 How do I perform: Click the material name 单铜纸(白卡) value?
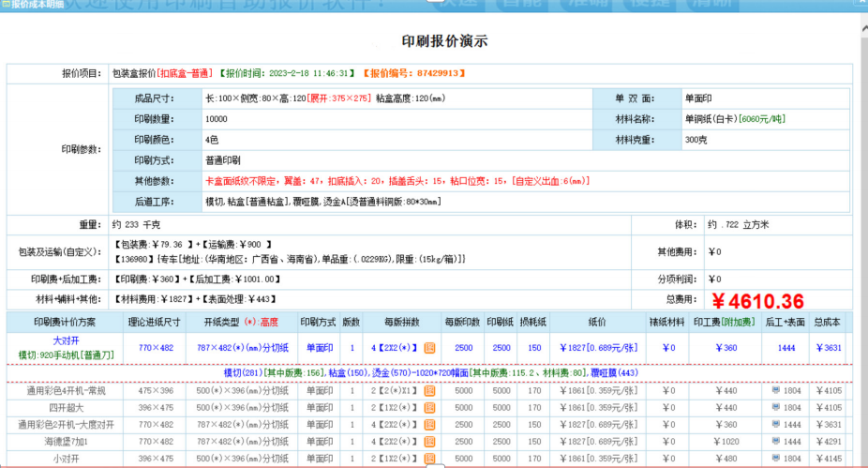(x=711, y=119)
